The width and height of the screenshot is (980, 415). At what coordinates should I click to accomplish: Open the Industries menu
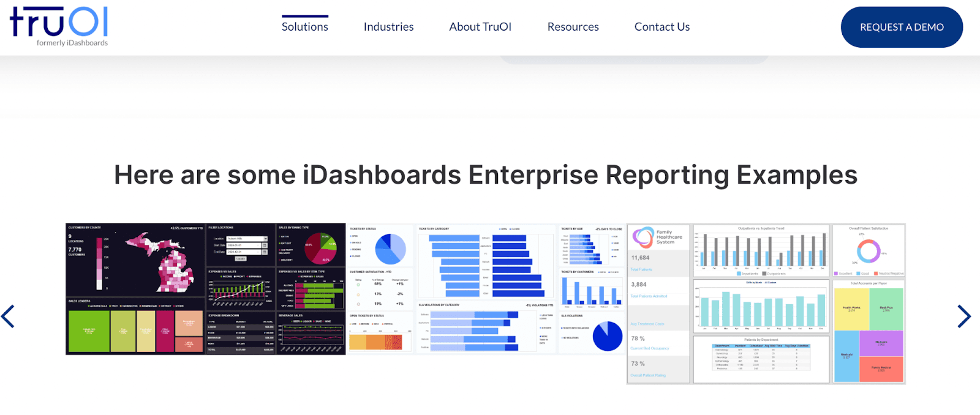click(x=388, y=27)
